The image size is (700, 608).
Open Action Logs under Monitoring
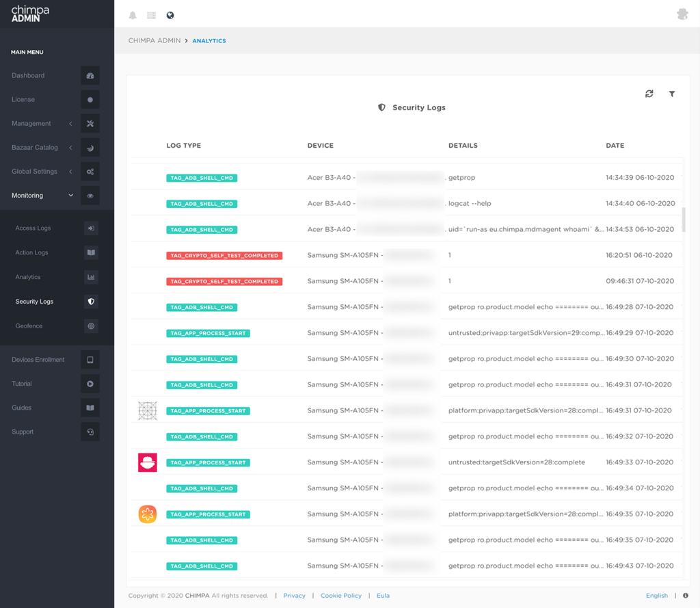(31, 253)
